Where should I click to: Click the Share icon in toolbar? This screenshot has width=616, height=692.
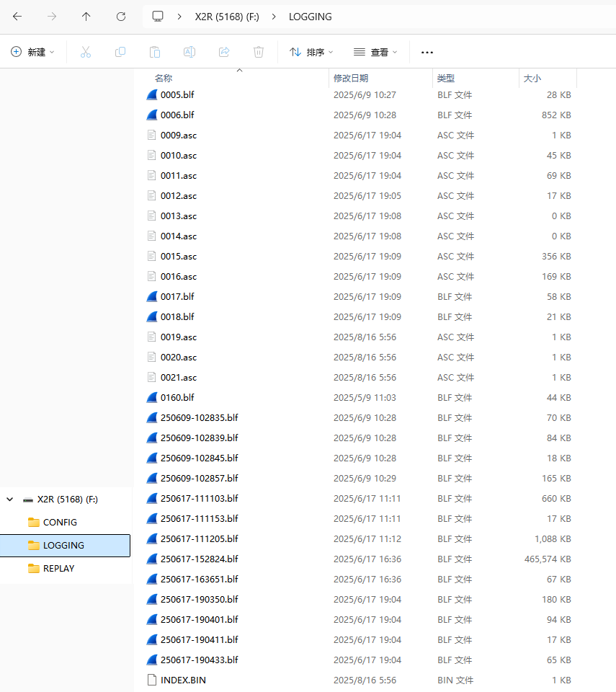(x=224, y=52)
